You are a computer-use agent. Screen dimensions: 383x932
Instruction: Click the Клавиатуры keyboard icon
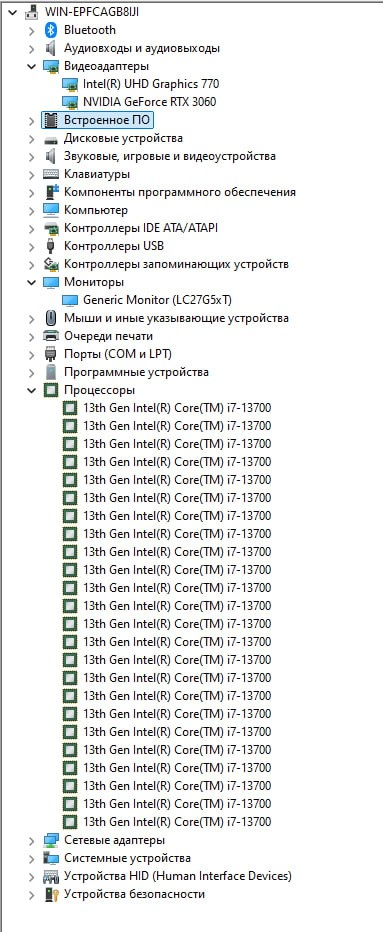(51, 174)
